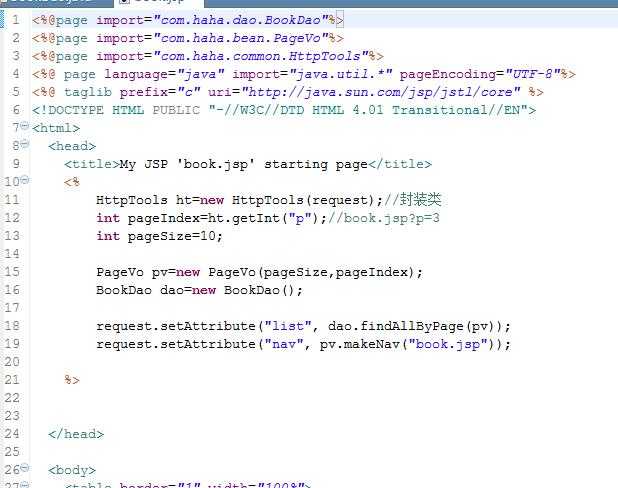Click the import value "com.haha.dao.BookDao"
The height and width of the screenshot is (488, 618).
pos(241,20)
